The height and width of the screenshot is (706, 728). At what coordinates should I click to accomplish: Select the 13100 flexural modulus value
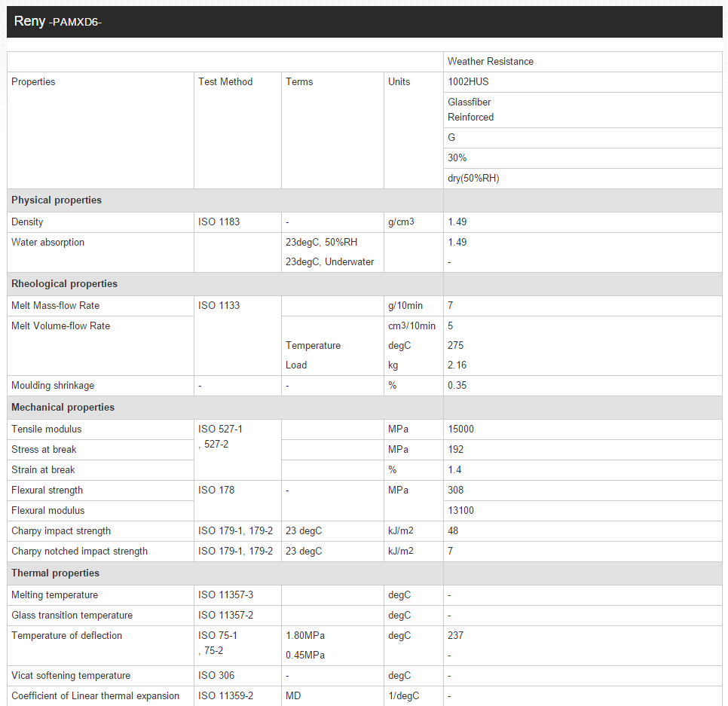460,511
